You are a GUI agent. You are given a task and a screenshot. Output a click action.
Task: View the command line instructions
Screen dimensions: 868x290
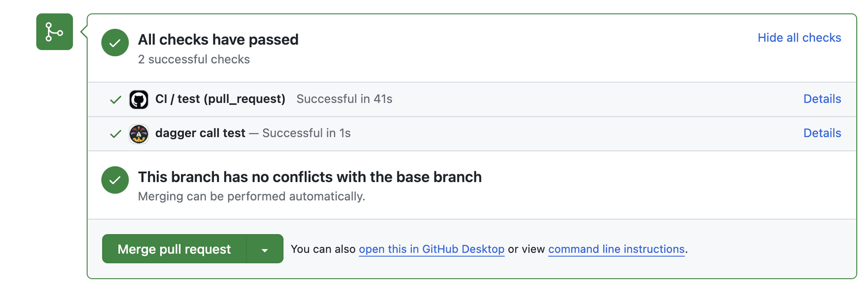[x=615, y=249]
